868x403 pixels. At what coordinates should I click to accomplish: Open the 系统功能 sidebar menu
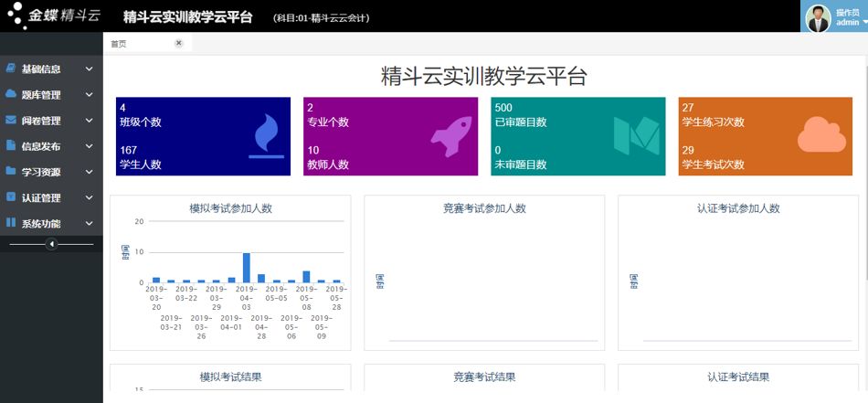[x=51, y=224]
